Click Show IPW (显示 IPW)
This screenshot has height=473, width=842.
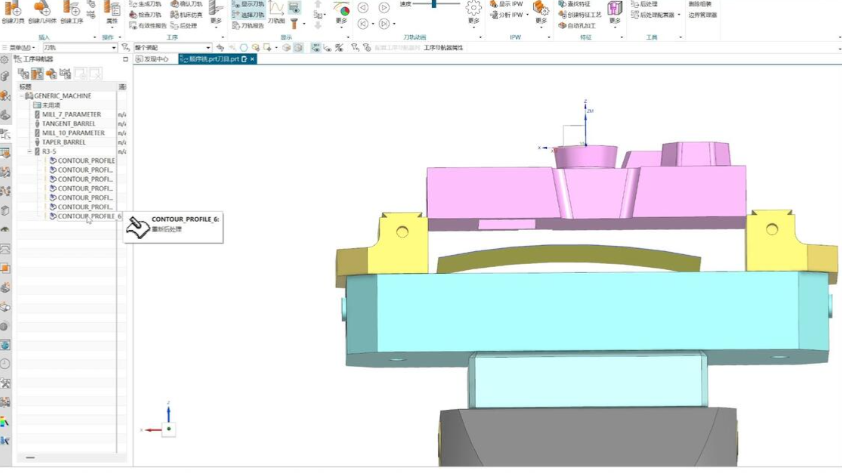[506, 4]
